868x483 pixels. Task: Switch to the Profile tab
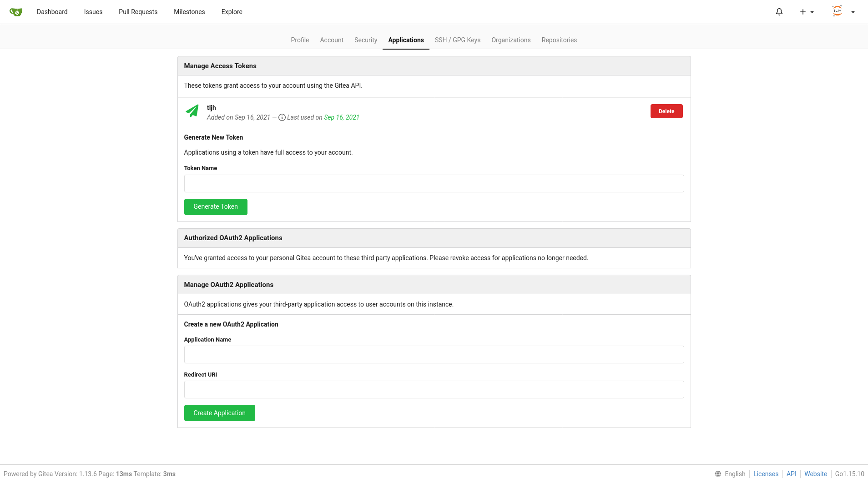click(x=300, y=40)
